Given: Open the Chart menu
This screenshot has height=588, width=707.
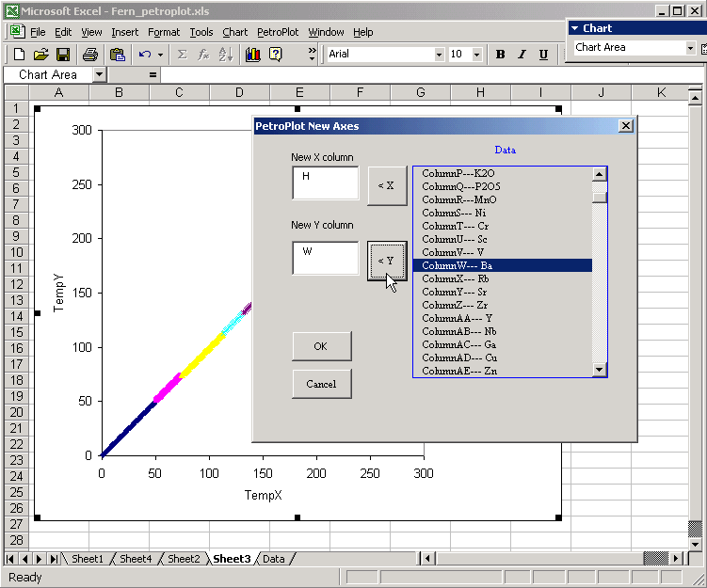Looking at the screenshot, I should click(x=235, y=32).
